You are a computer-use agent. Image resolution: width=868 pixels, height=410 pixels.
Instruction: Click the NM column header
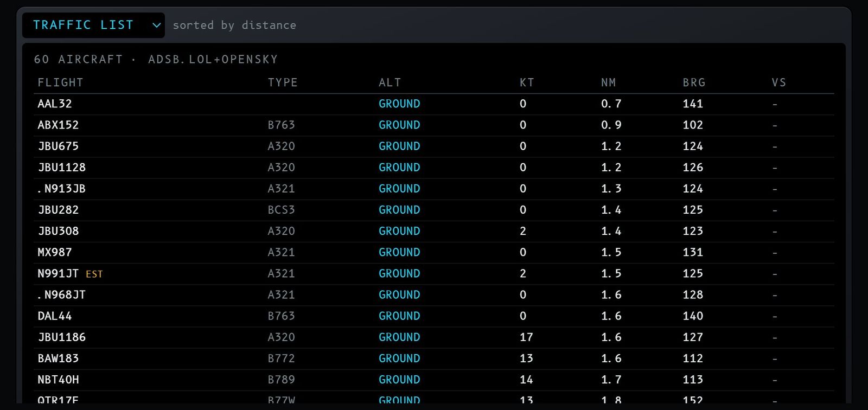[608, 82]
